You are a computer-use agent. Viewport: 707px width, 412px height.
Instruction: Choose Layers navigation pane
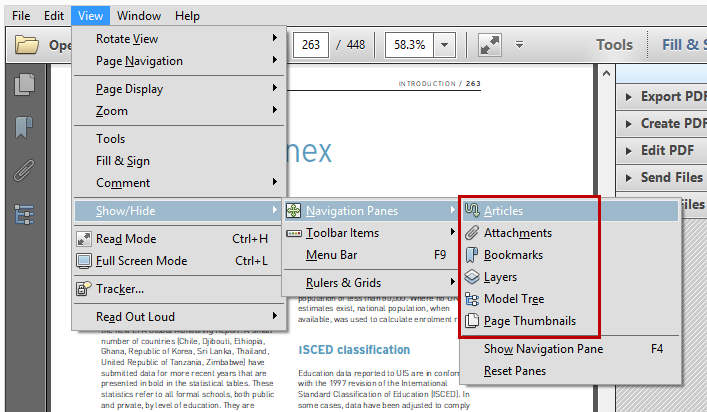570,277
